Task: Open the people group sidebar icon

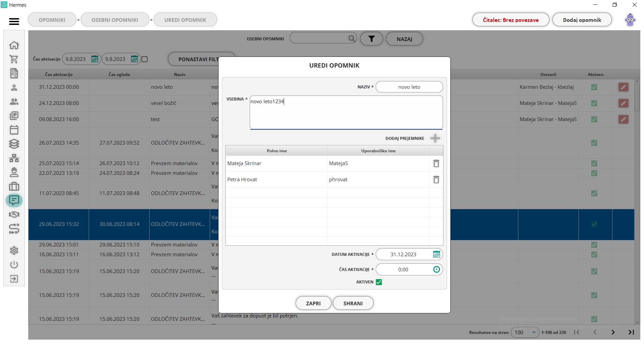Action: coord(14,102)
